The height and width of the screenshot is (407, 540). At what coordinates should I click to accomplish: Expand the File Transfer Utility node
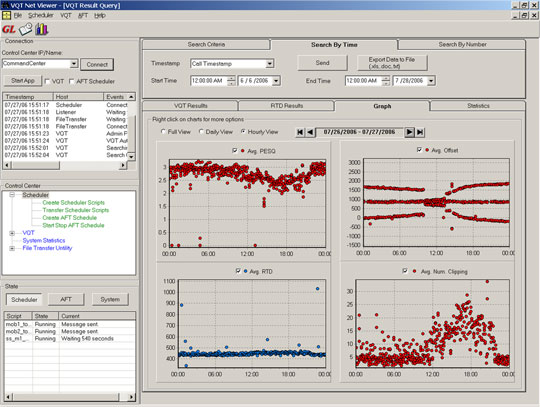click(12, 248)
